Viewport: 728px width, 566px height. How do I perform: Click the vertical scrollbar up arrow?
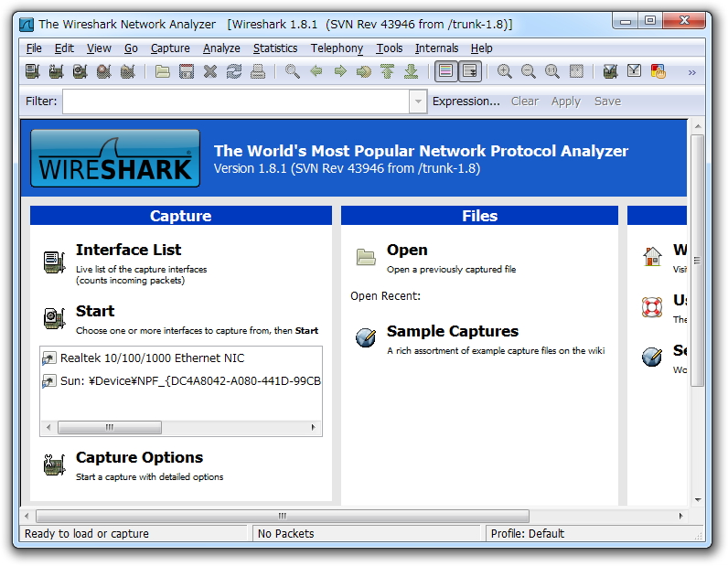697,127
